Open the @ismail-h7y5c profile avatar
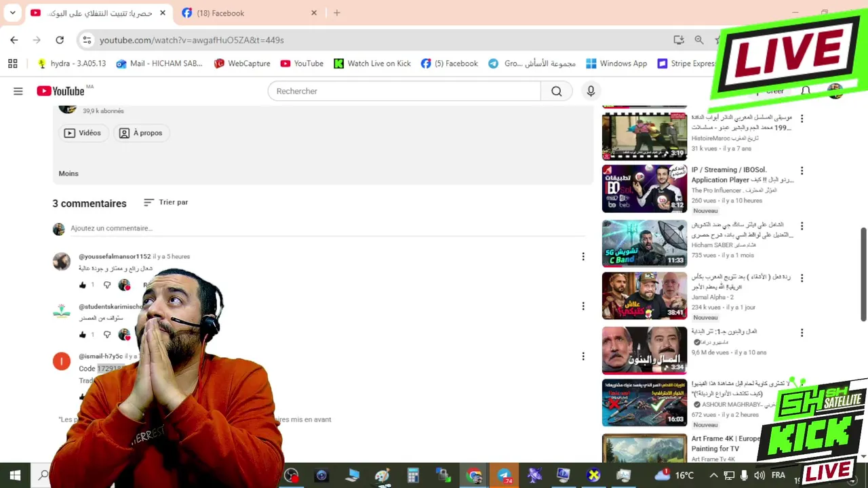This screenshot has width=868, height=488. pyautogui.click(x=62, y=361)
